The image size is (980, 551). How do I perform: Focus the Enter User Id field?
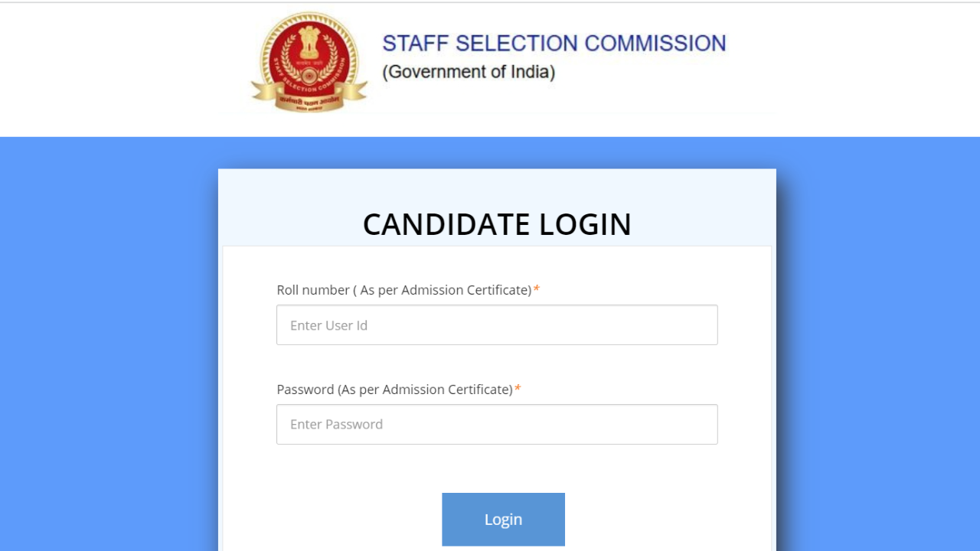click(x=497, y=325)
